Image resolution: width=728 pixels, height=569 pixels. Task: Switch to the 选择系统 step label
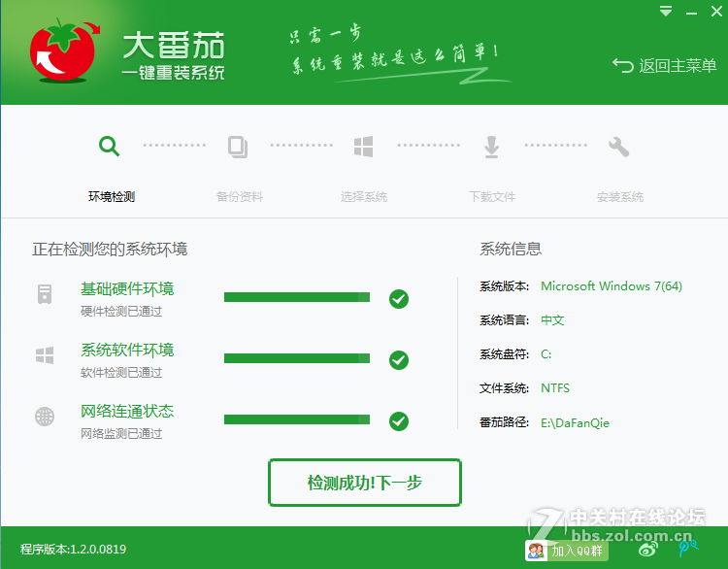(x=364, y=197)
